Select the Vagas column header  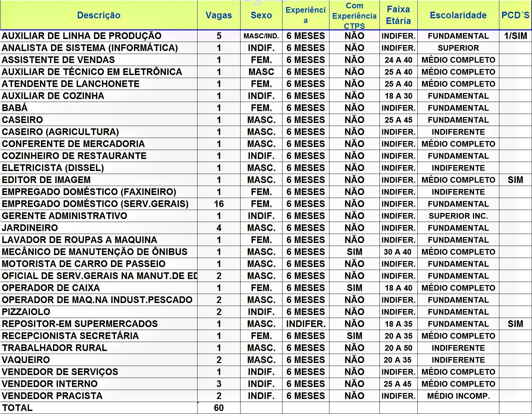[219, 15]
